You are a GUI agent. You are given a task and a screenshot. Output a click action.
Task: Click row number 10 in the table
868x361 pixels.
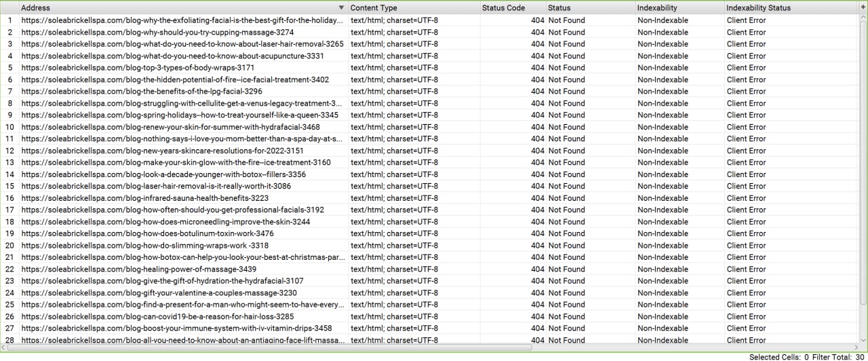tap(9, 127)
